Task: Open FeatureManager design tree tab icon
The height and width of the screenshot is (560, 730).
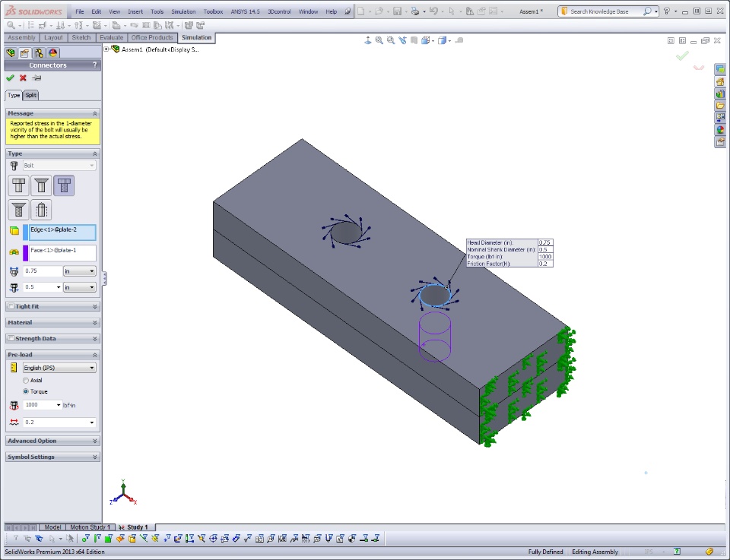Action: (10, 52)
